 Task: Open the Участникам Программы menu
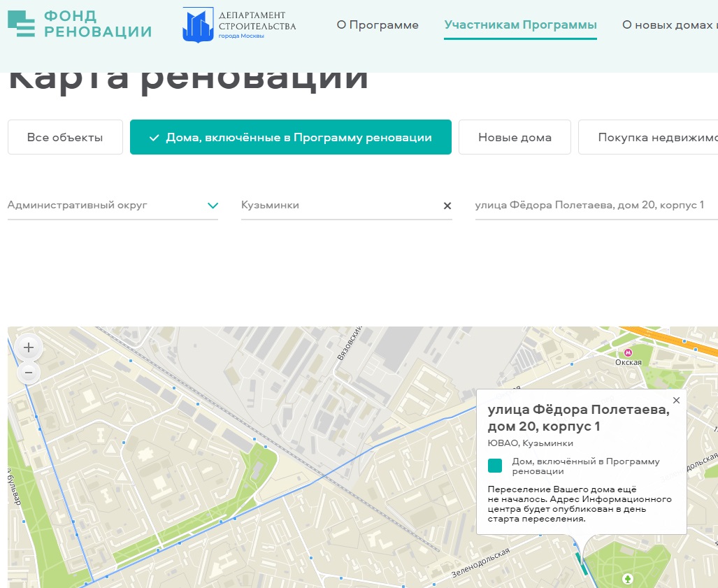point(520,24)
